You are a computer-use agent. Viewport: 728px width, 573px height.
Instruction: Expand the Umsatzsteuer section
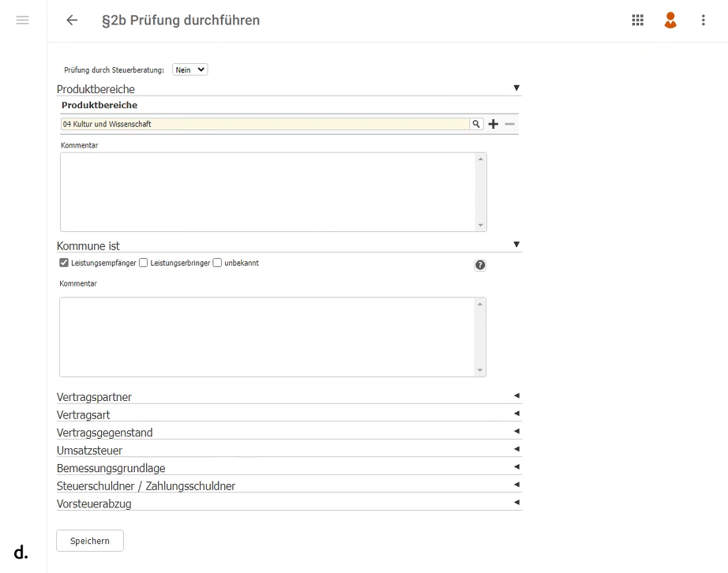(x=516, y=449)
